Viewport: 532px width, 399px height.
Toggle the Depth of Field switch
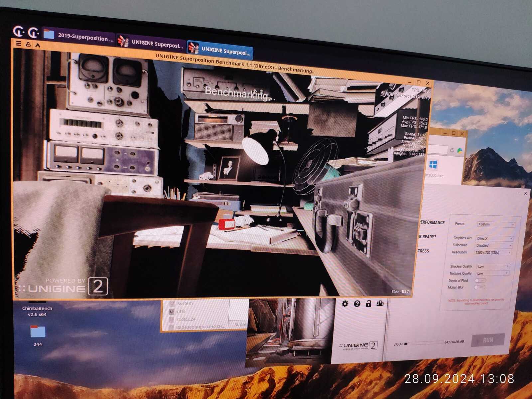point(480,281)
